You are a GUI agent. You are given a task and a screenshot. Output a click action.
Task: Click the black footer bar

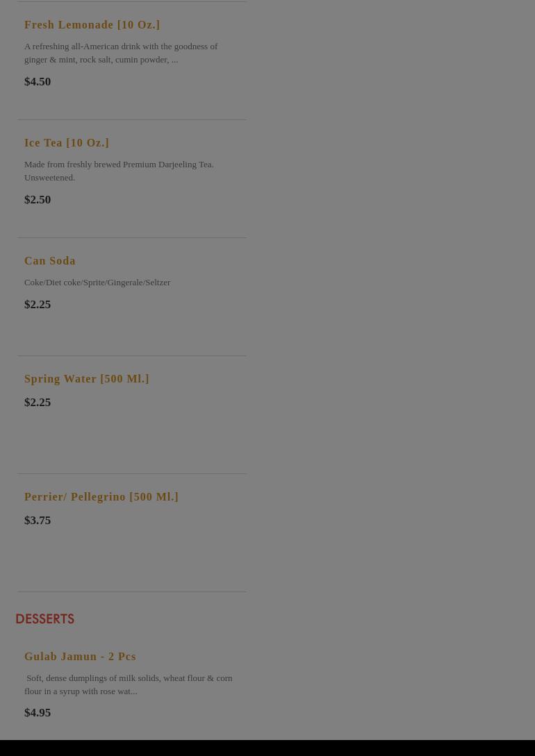click(267, 748)
